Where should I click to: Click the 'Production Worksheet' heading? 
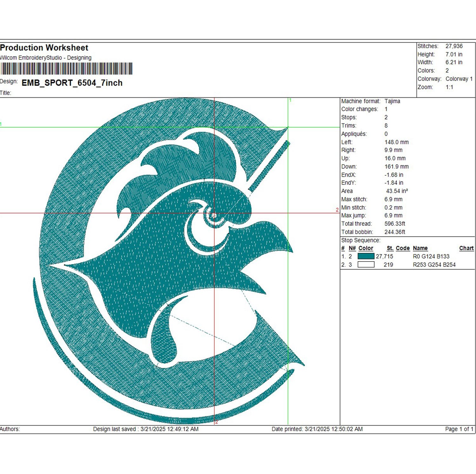[x=44, y=48]
